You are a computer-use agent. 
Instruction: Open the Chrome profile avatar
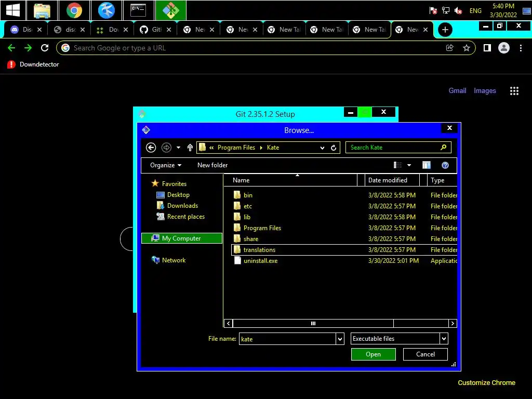click(504, 48)
